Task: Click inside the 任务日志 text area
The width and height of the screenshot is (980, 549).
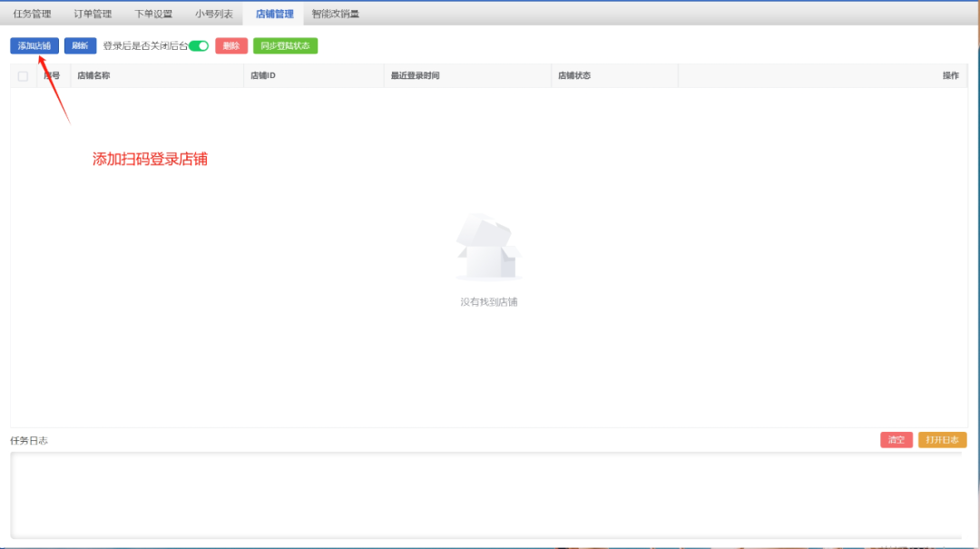Action: pyautogui.click(x=486, y=495)
